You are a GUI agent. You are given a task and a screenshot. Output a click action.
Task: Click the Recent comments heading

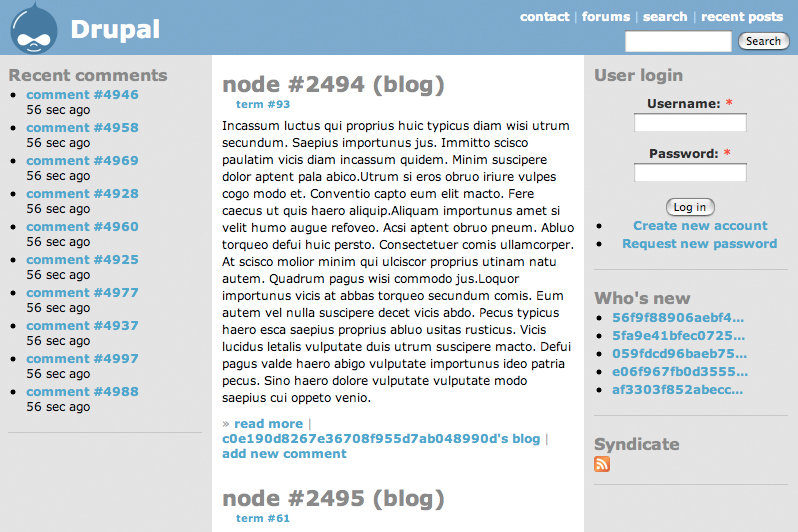pos(88,75)
